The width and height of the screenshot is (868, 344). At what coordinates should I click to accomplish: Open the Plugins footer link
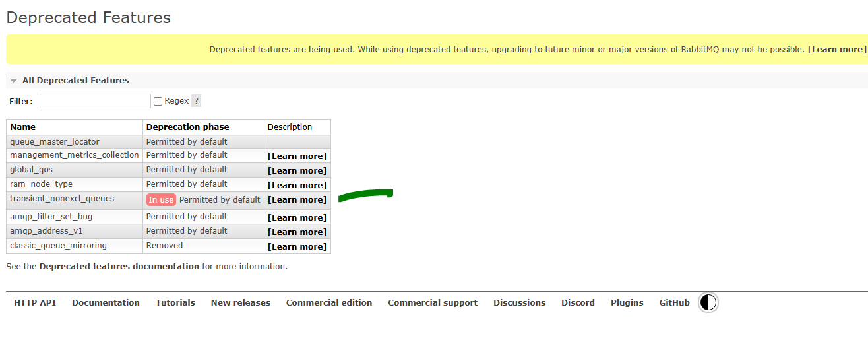click(x=627, y=303)
